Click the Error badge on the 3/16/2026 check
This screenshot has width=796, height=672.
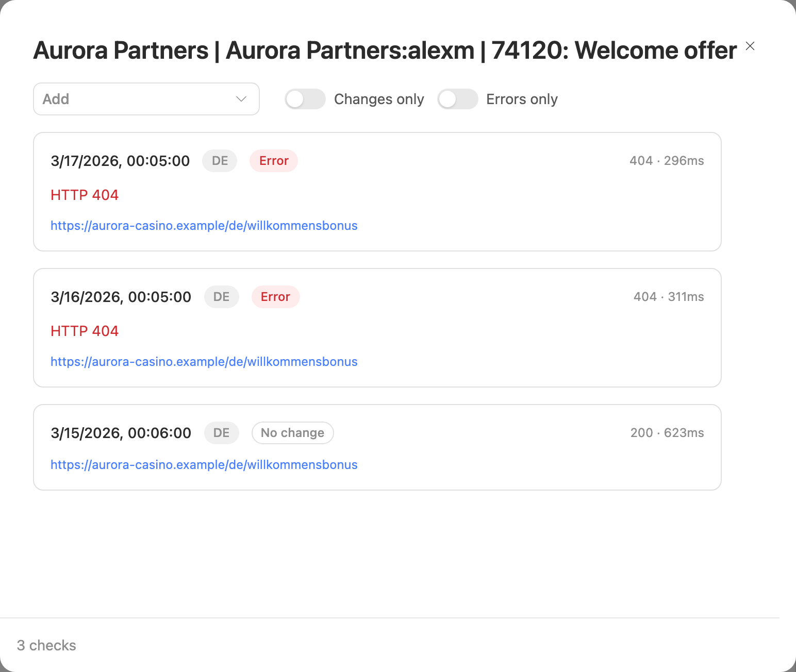pyautogui.click(x=275, y=297)
